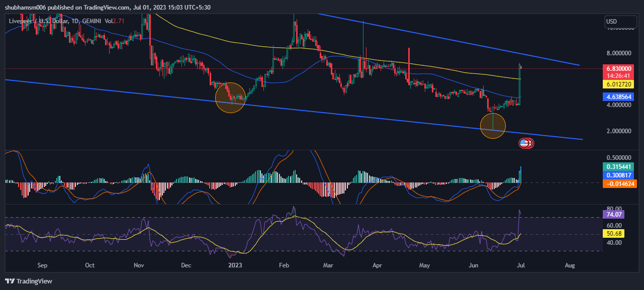Click the 40.00 RSI axis label
The image size is (644, 290).
pos(614,242)
